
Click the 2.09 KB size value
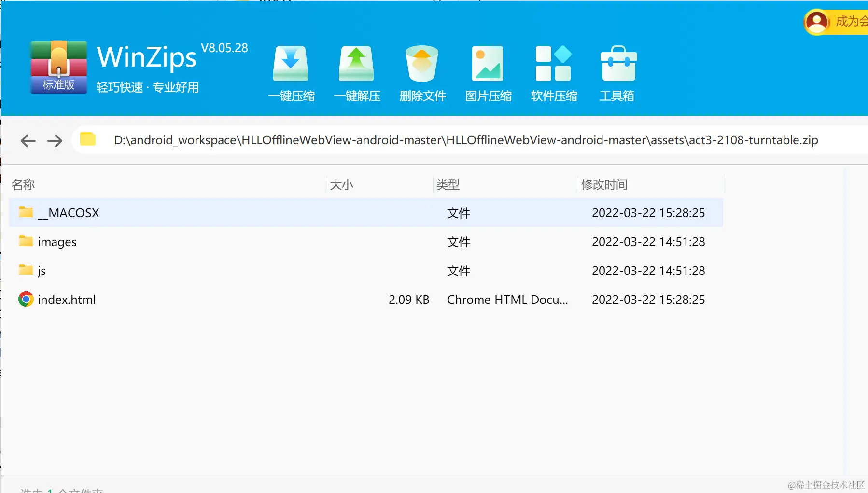409,300
